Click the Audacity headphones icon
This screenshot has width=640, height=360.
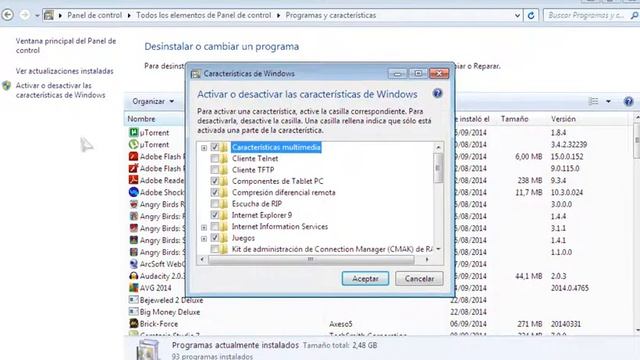[133, 276]
